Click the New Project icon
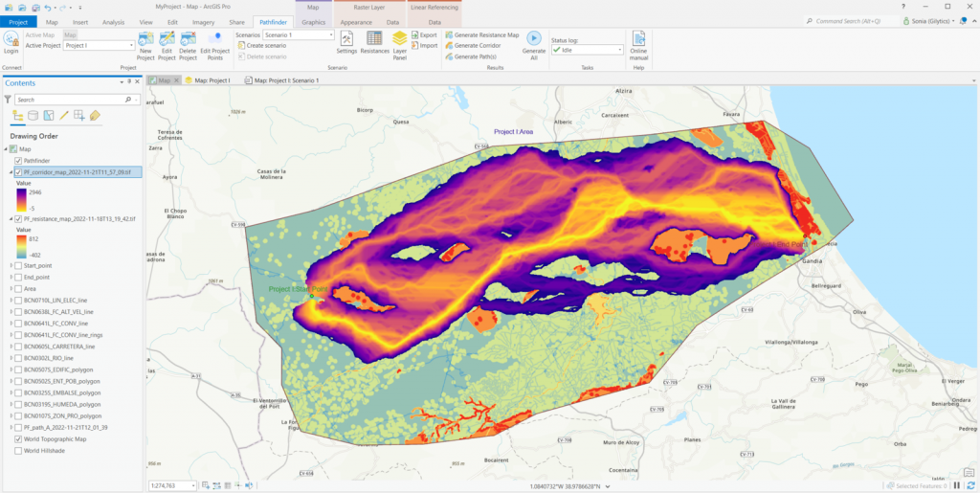Image resolution: width=980 pixels, height=493 pixels. click(146, 38)
